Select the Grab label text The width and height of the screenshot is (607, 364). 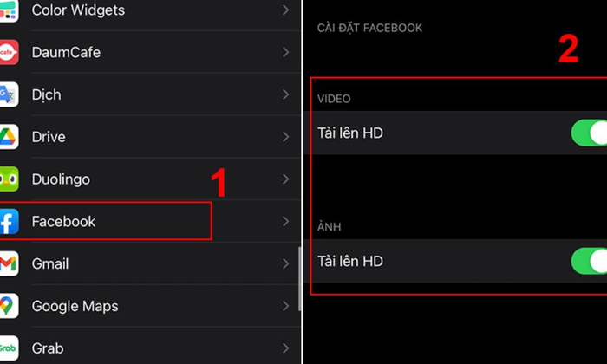pyautogui.click(x=48, y=348)
